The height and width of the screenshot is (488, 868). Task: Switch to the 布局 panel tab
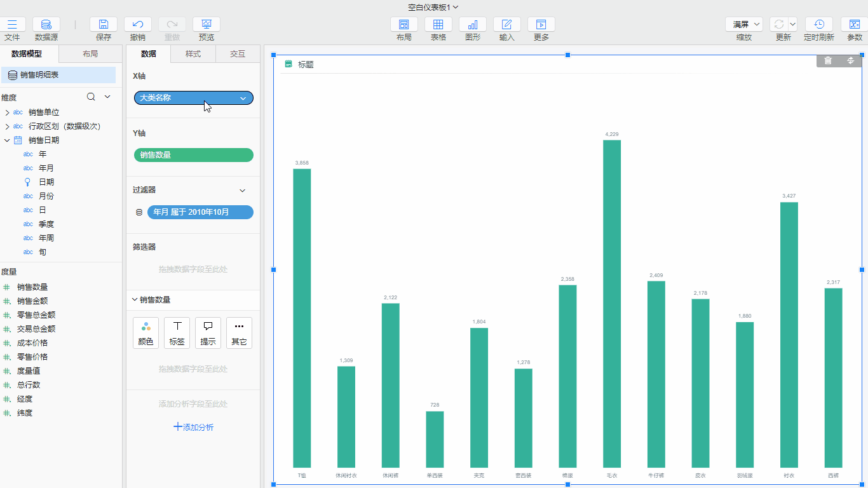90,54
